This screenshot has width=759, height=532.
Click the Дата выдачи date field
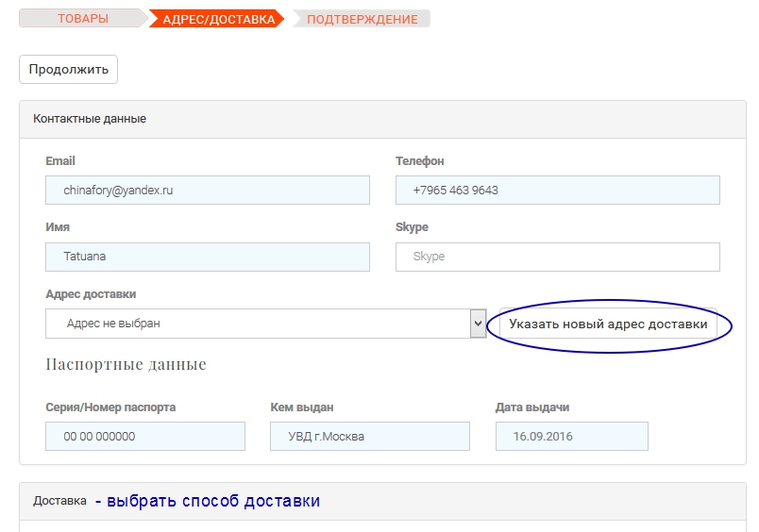pos(572,436)
